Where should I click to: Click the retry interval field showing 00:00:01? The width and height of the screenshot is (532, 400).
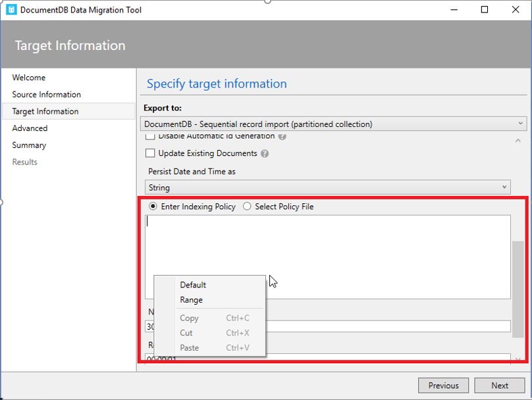click(328, 358)
